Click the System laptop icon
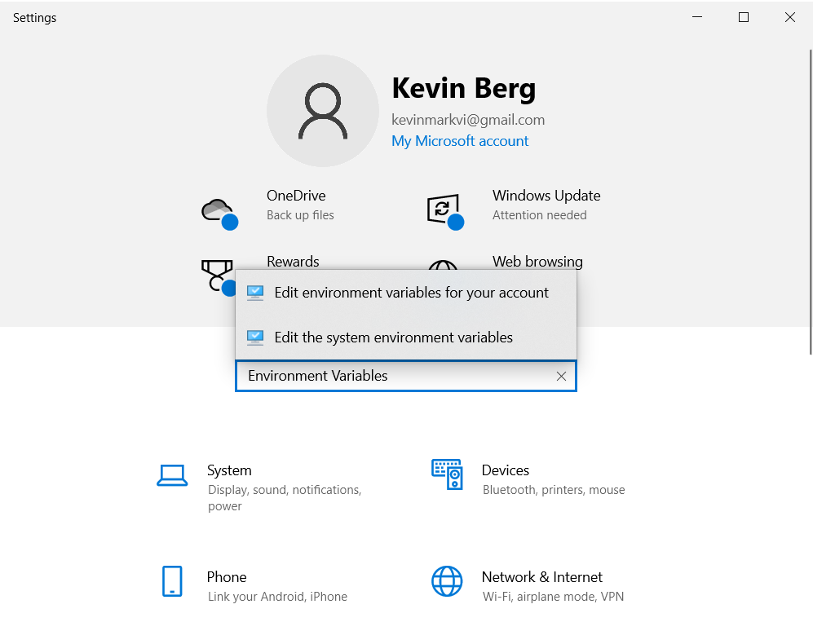The width and height of the screenshot is (813, 644). click(172, 475)
